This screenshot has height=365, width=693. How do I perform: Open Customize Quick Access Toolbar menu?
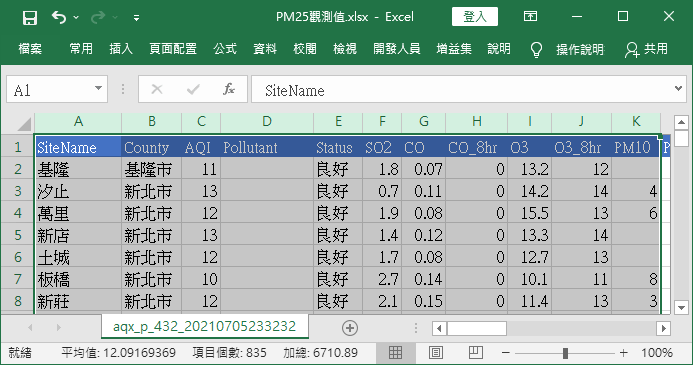(x=137, y=18)
